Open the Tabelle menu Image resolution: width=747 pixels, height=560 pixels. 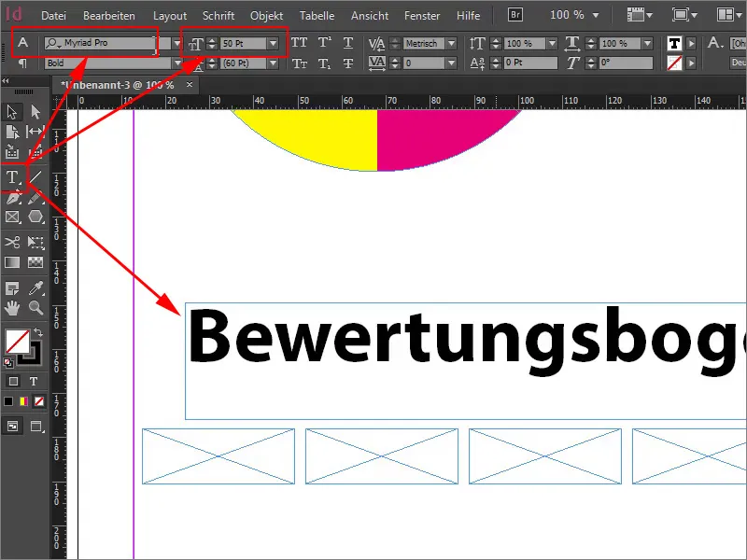tap(317, 16)
